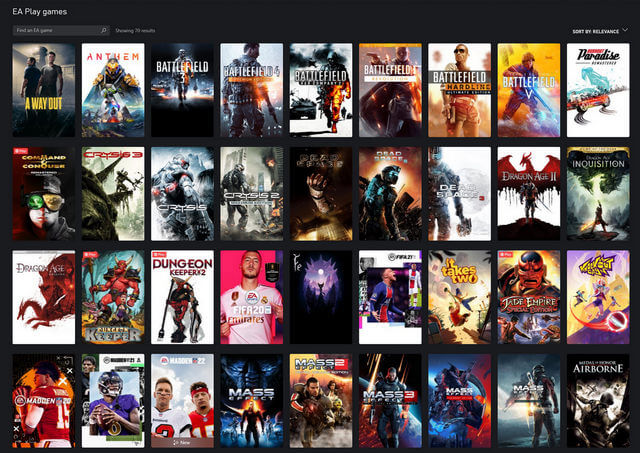Select Jade Empire Special Edition tile
The image size is (640, 453).
point(529,297)
